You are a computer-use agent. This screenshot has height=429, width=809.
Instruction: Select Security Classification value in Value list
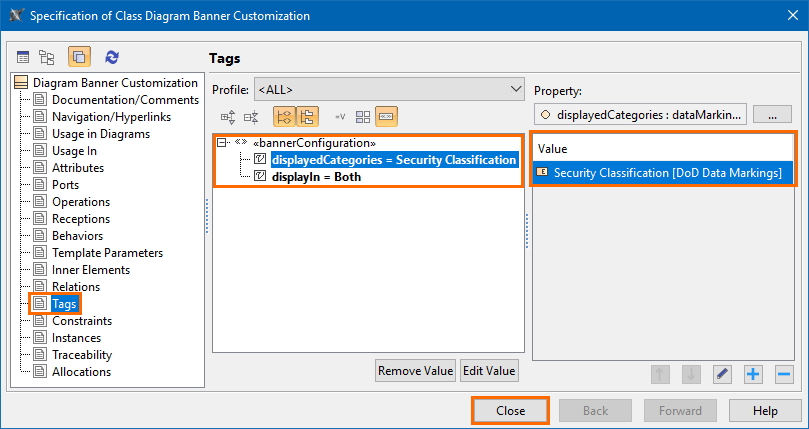click(667, 173)
